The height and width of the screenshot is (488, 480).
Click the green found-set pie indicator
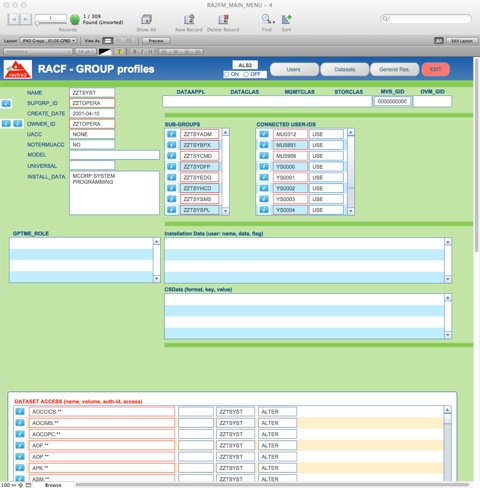pyautogui.click(x=75, y=19)
